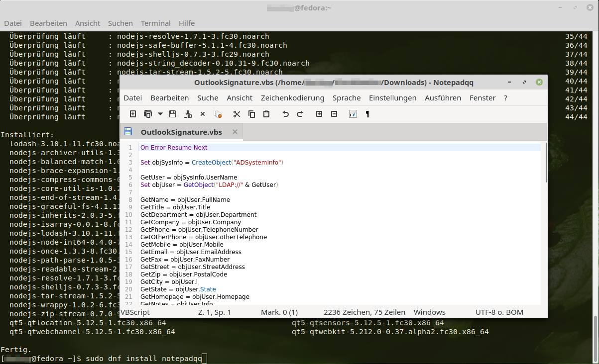599x364 pixels.
Task: Paste from clipboard using the toolbar icon
Action: point(266,114)
